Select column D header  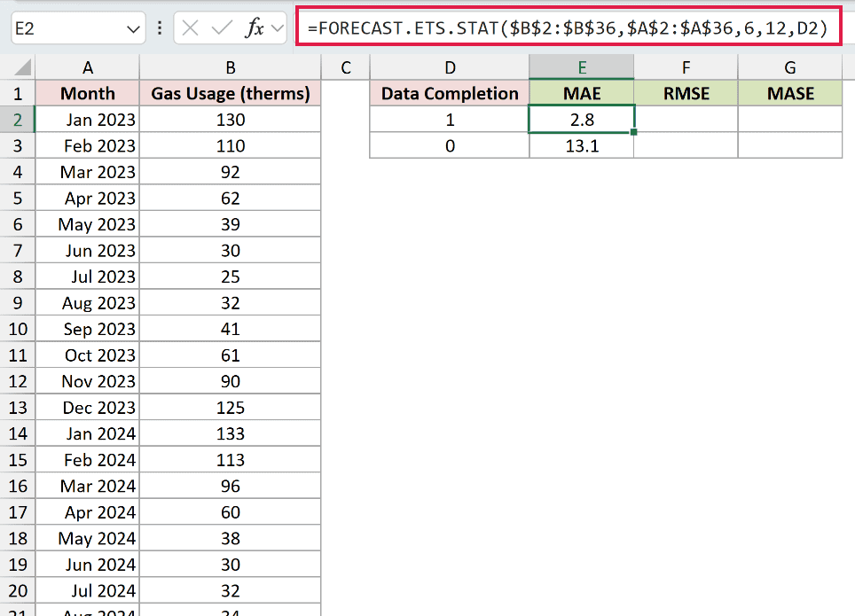pyautogui.click(x=450, y=67)
